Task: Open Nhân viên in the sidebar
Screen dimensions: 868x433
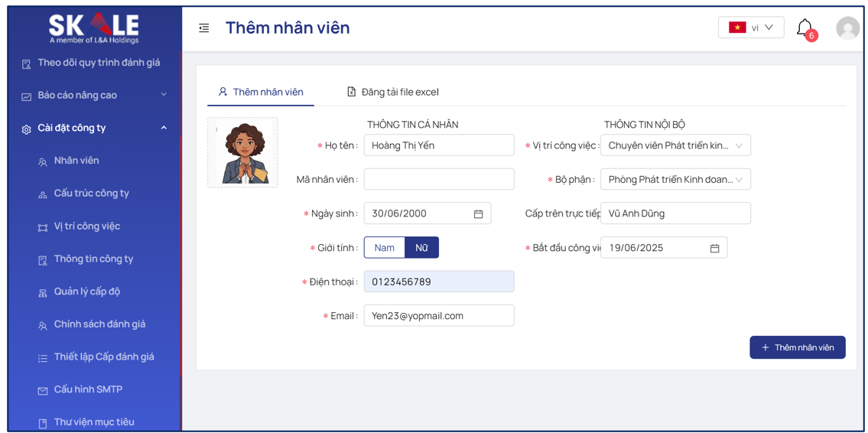Action: pyautogui.click(x=76, y=161)
